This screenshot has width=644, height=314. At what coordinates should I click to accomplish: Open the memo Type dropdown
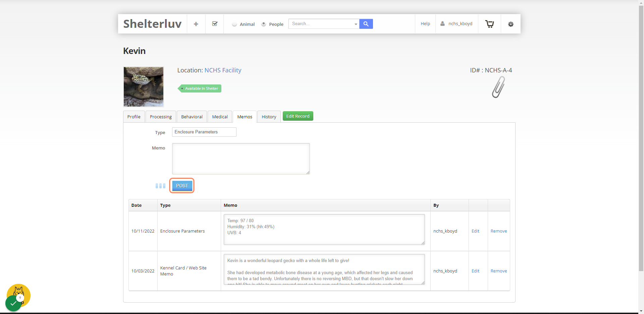pos(204,132)
